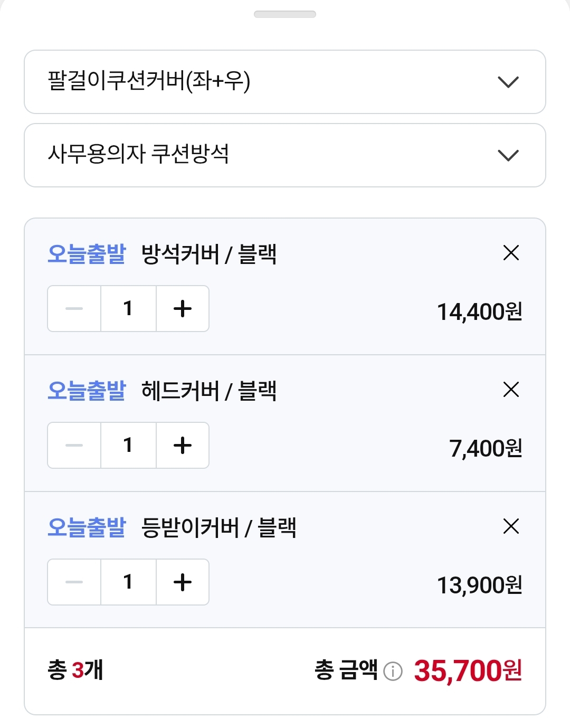Increase quantity of 방석커버 / 블랙

183,308
